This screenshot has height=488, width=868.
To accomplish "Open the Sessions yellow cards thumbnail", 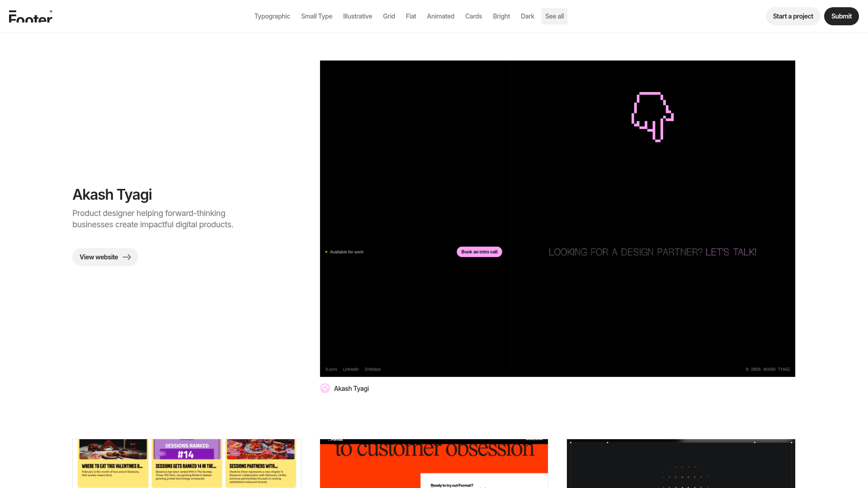I will coord(187,463).
